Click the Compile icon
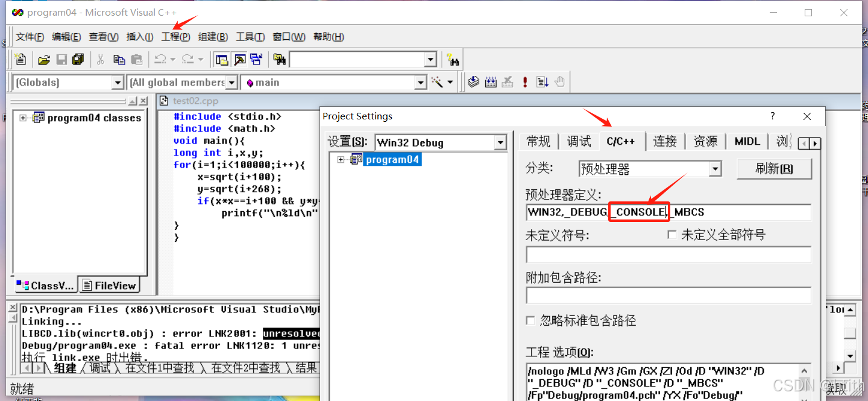This screenshot has width=868, height=401. coord(474,82)
